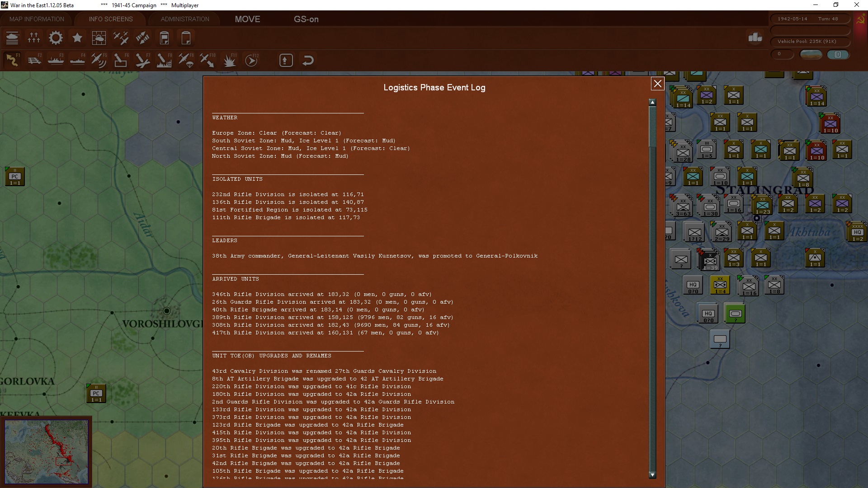Screen dimensions: 868x488
Task: Click the '2nd Guards Rifle Division' upgrade line
Action: coord(333,402)
